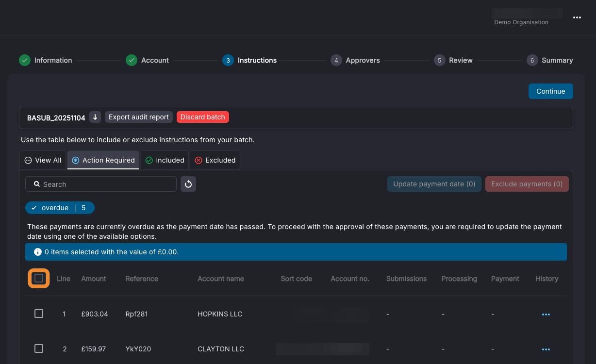
Task: Click the green check icon for Account step
Action: click(x=131, y=60)
